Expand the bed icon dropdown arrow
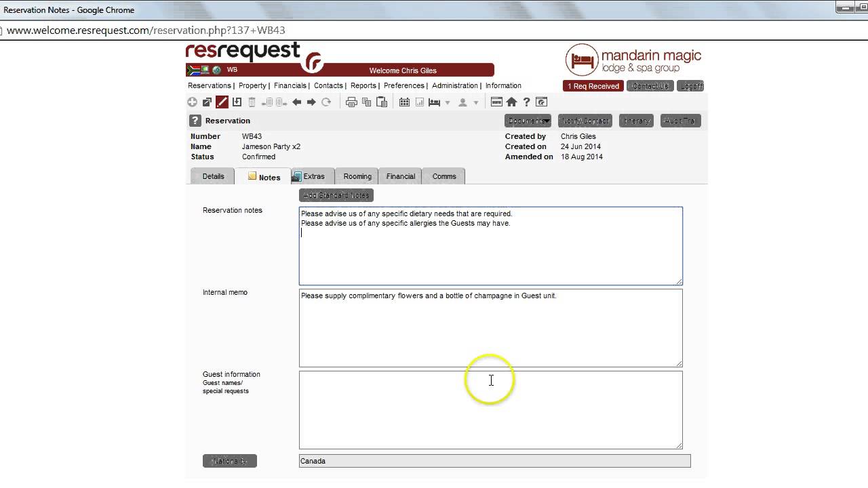868x488 pixels. [448, 103]
